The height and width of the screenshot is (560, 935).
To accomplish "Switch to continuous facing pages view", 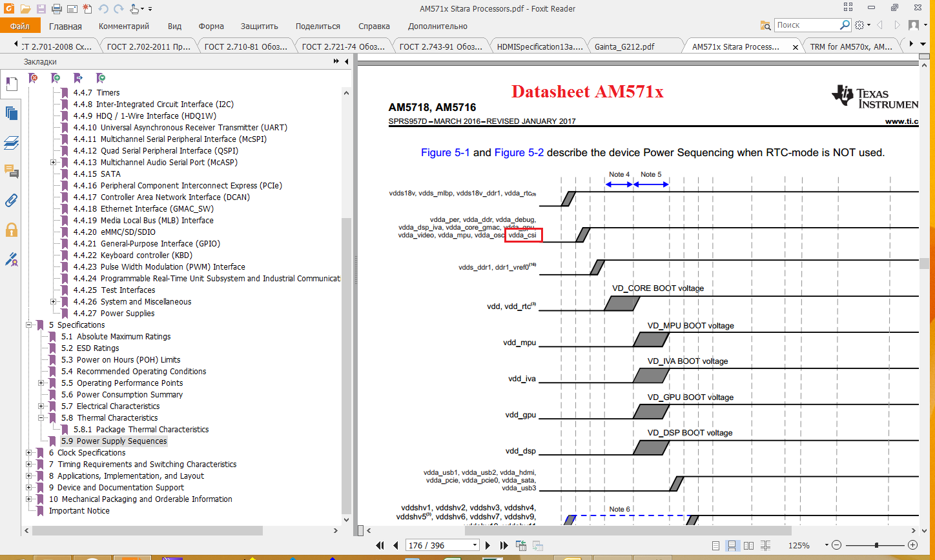I will point(765,545).
